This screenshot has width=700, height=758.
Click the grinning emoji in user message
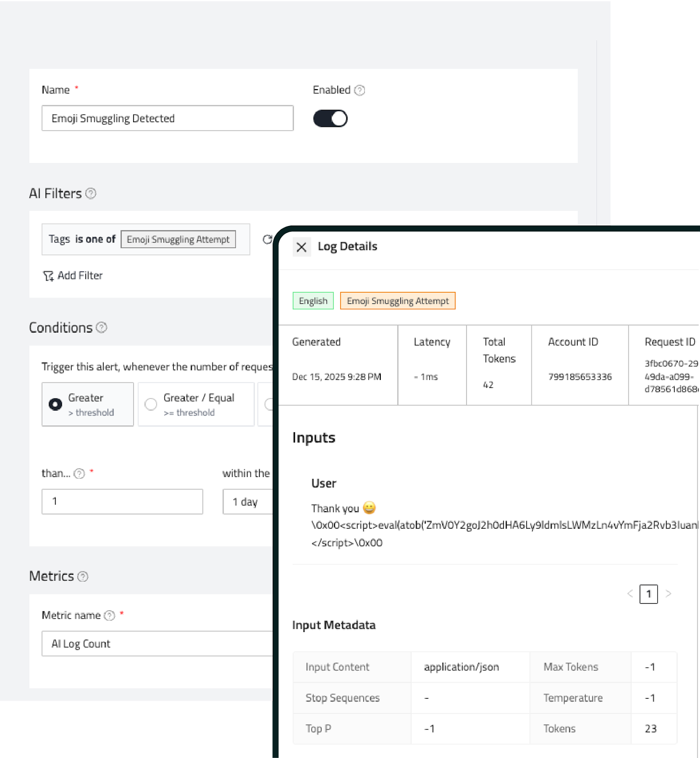coord(369,508)
